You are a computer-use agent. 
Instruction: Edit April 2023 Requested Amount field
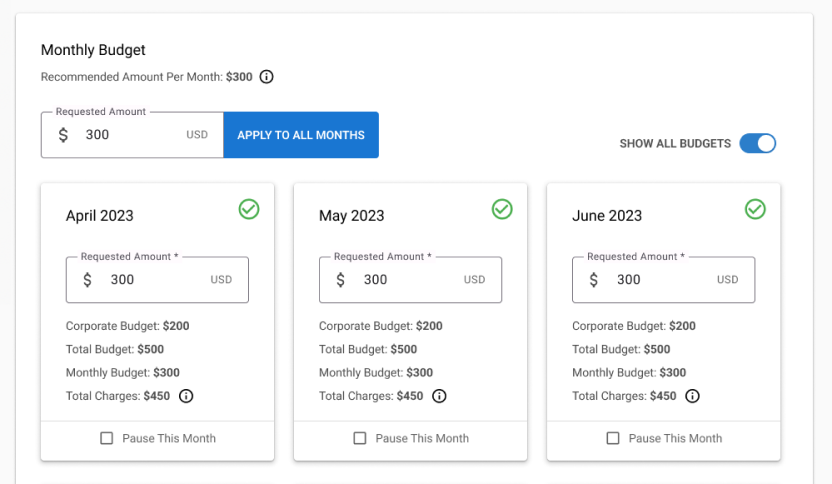click(157, 280)
